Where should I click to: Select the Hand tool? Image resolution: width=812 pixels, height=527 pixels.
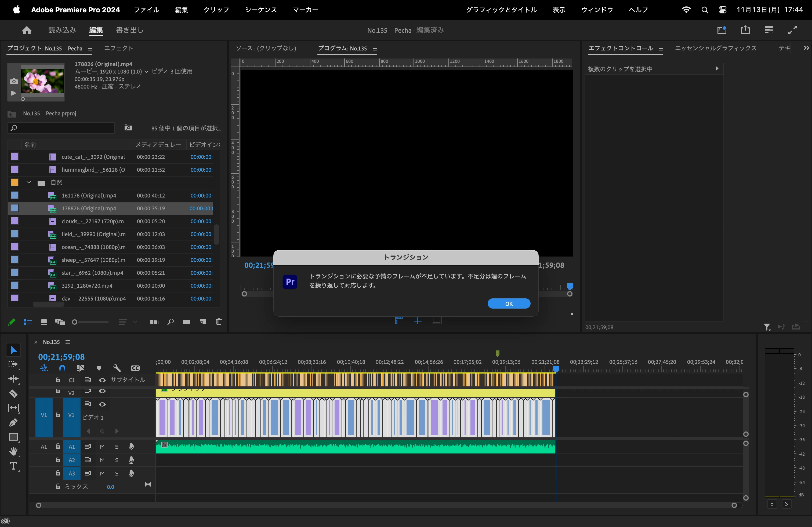(x=13, y=451)
